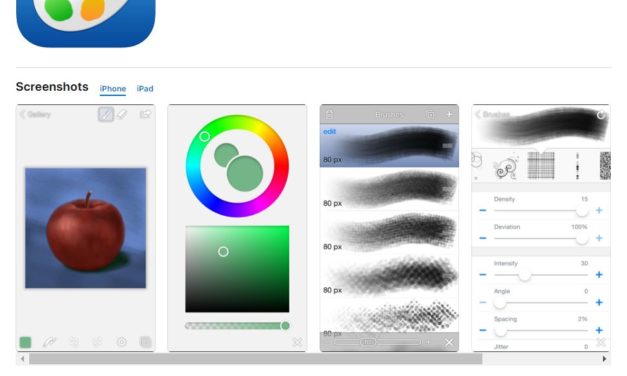
Task: Open the apple painting canvas thumbnail
Action: (x=86, y=228)
